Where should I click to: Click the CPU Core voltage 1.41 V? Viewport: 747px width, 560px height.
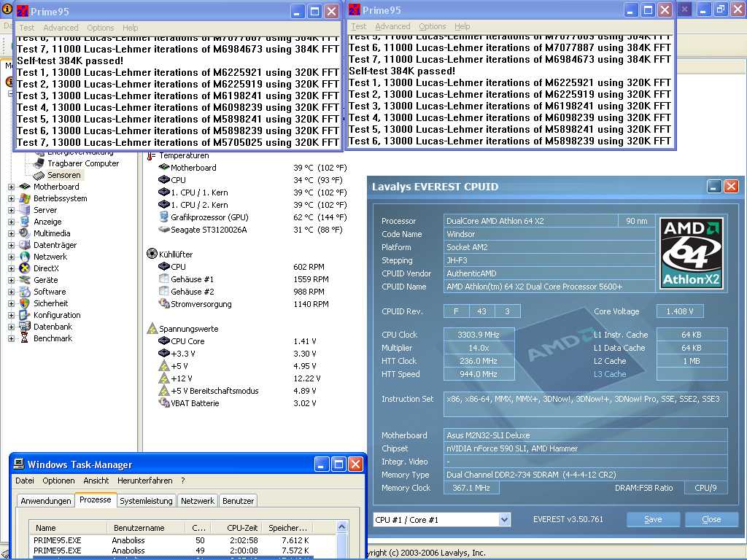(305, 341)
